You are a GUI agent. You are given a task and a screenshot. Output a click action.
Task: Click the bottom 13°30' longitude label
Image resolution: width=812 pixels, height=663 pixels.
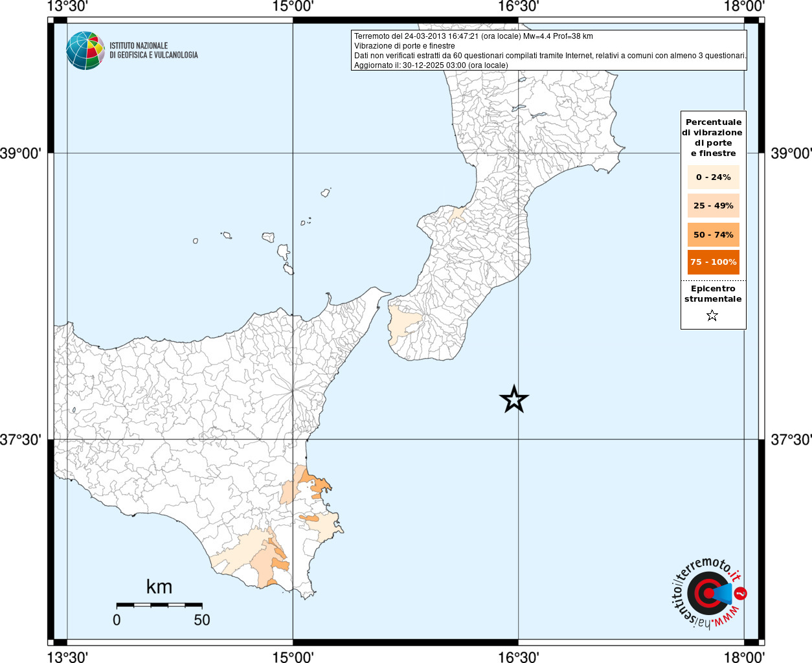67,657
